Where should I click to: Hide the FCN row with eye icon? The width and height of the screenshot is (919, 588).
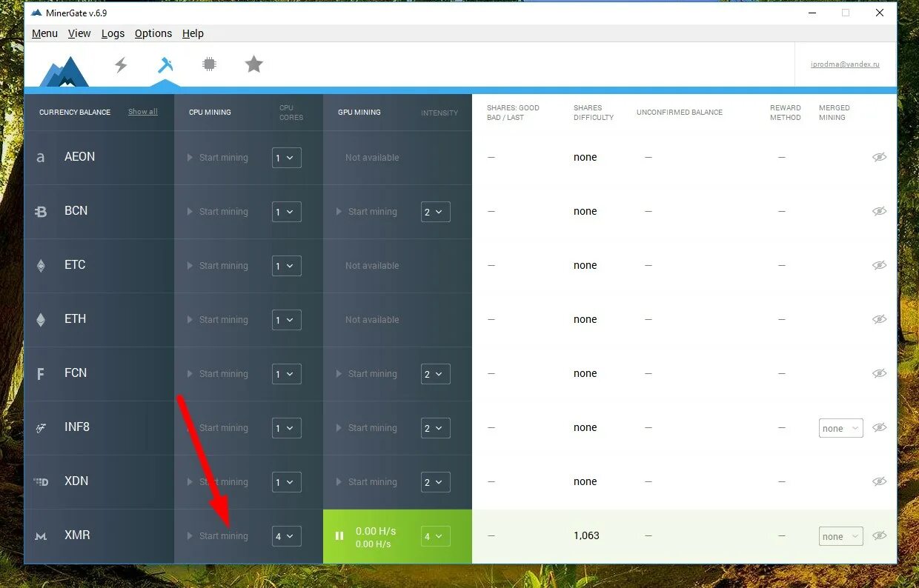pyautogui.click(x=879, y=373)
